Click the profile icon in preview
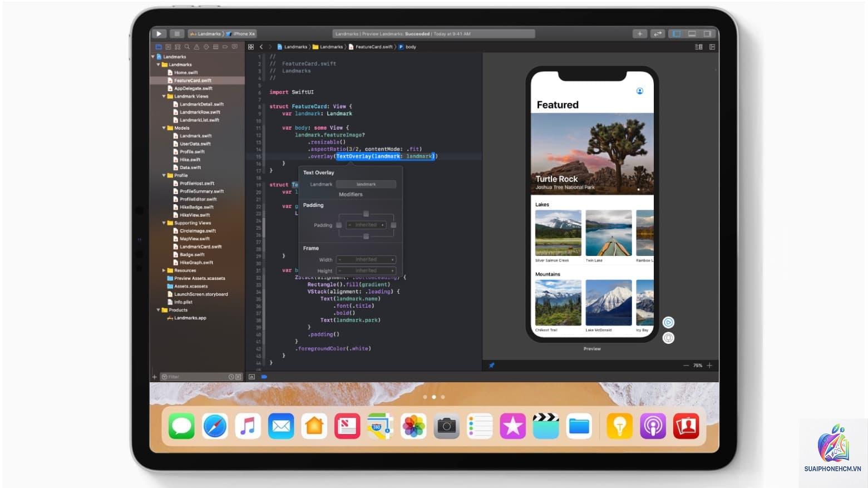 640,91
